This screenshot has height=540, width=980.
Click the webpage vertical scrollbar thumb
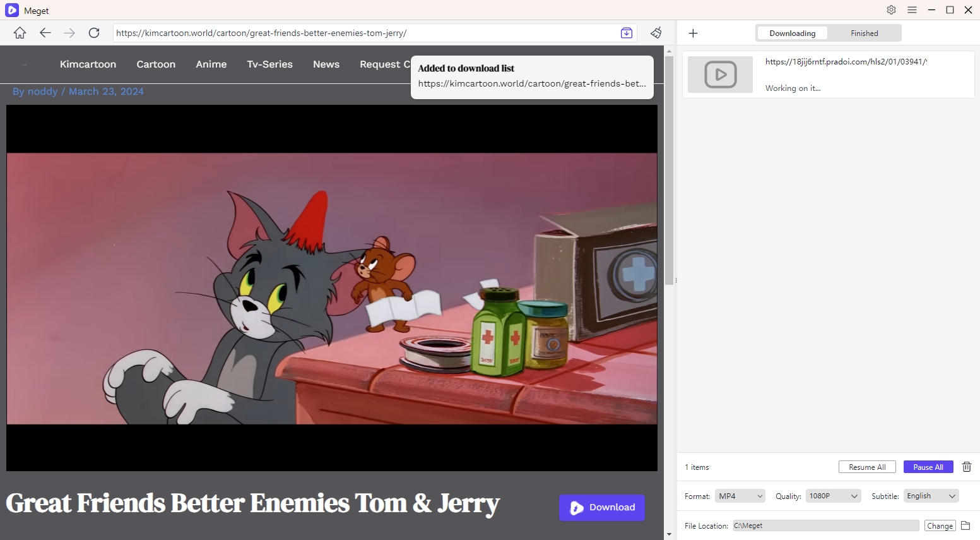[x=669, y=171]
